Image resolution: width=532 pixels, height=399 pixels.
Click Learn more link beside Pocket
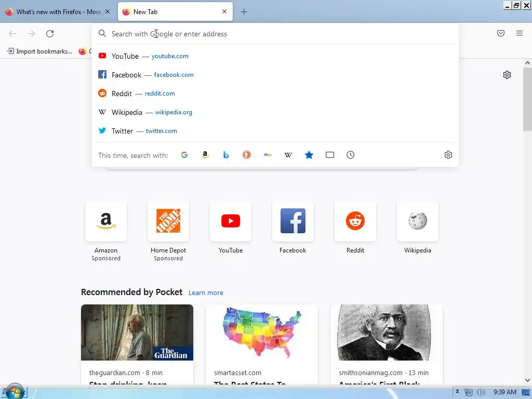point(206,293)
